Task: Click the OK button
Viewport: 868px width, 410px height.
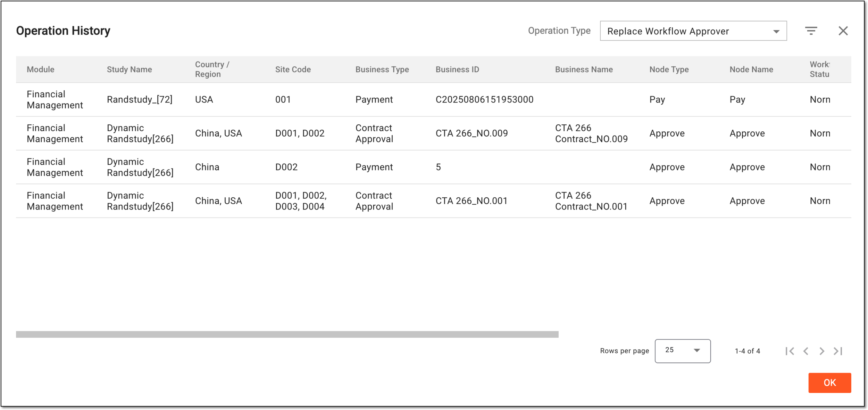Action: point(829,383)
